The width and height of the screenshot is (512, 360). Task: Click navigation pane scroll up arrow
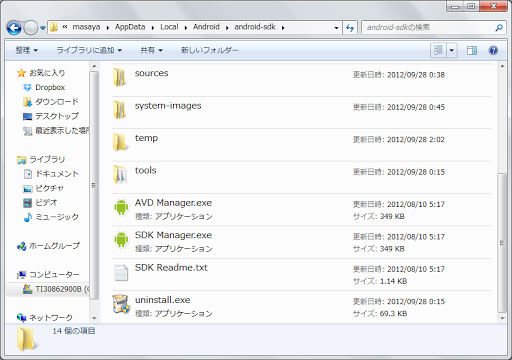94,67
